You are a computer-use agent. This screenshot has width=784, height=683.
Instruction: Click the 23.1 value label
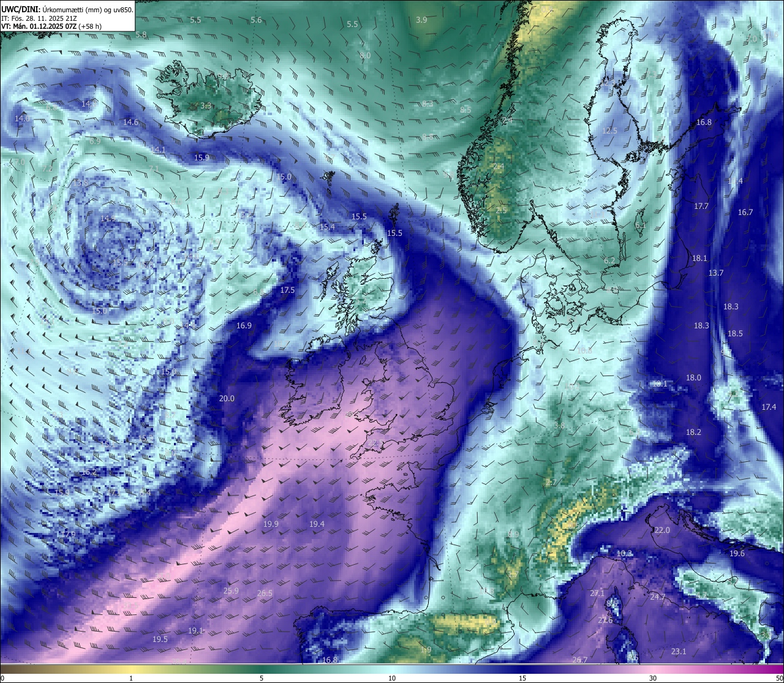coord(679,652)
